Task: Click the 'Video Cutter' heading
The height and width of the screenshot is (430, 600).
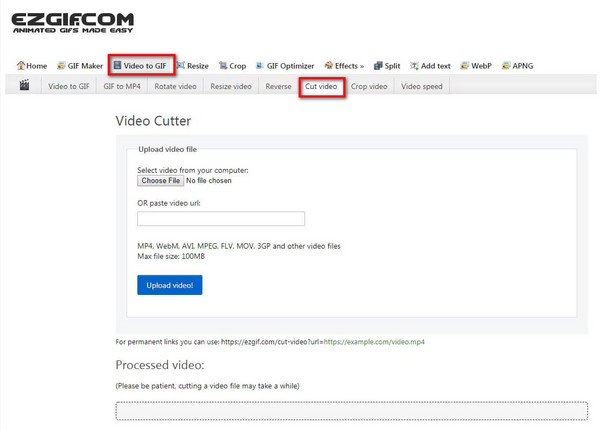Action: tap(153, 121)
